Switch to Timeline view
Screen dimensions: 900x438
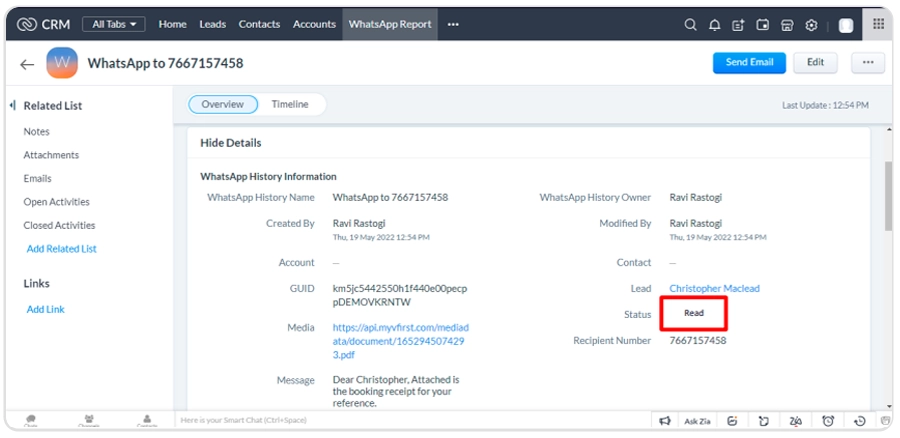pyautogui.click(x=290, y=104)
